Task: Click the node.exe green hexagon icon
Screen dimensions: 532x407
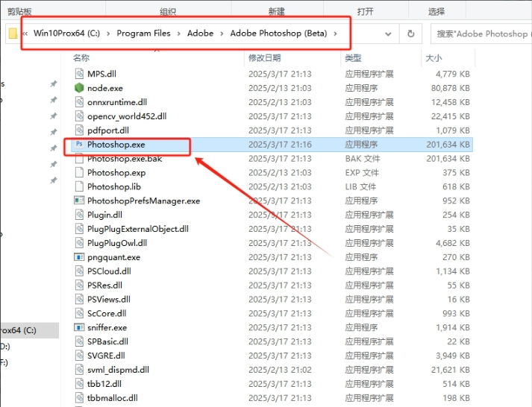Action: pos(79,88)
